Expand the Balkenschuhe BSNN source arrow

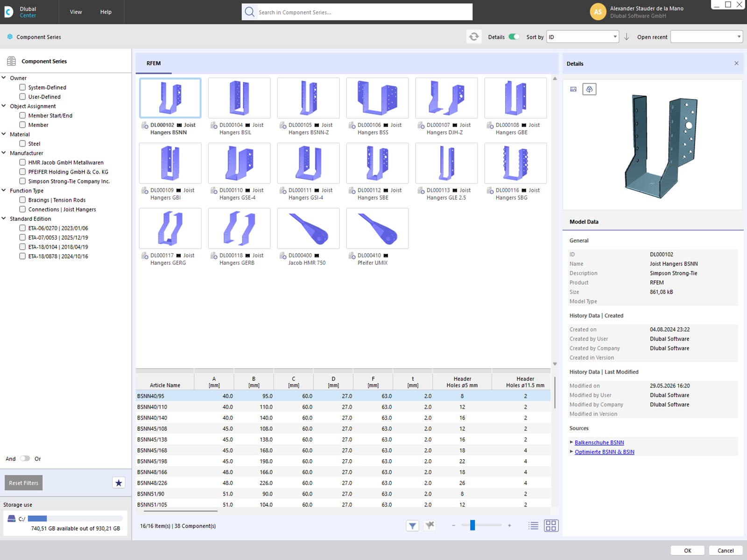coord(571,442)
